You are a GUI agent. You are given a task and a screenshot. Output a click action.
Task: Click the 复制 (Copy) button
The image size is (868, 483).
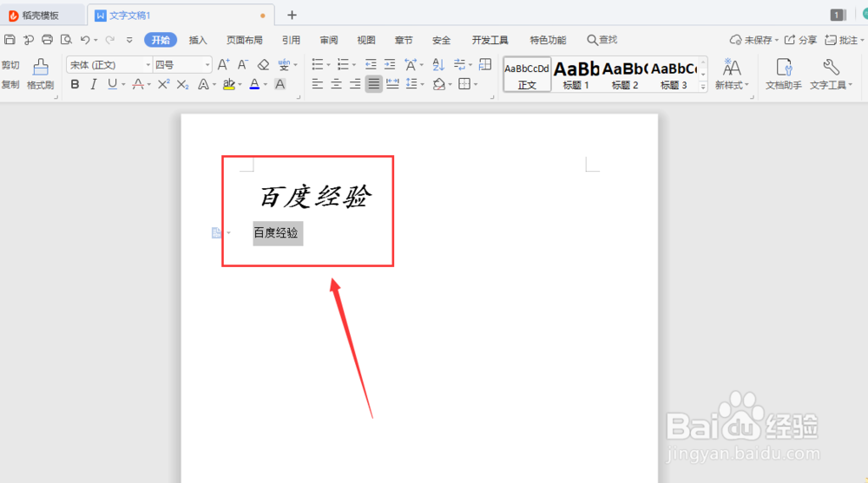pyautogui.click(x=10, y=85)
